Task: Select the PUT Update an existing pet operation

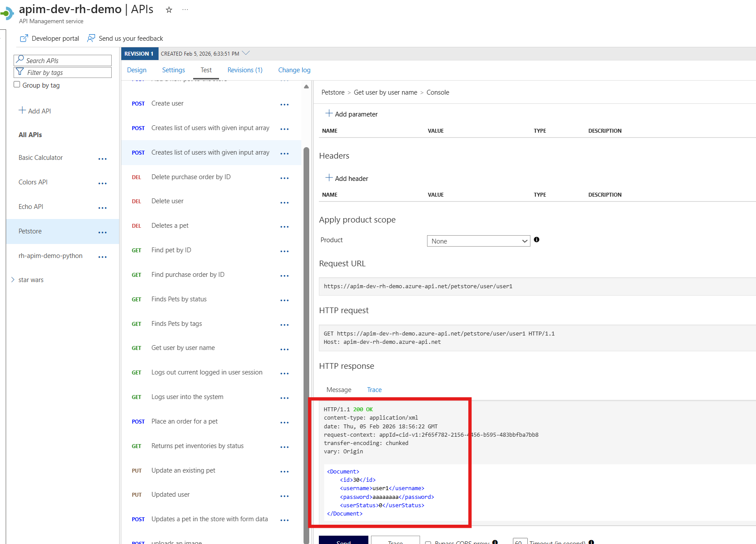Action: pyautogui.click(x=211, y=470)
